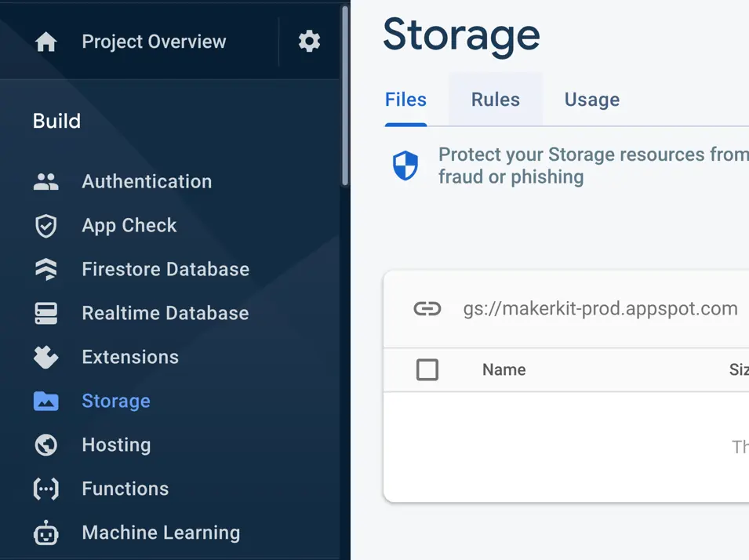Select the Files tab
The width and height of the screenshot is (749, 560).
(405, 100)
